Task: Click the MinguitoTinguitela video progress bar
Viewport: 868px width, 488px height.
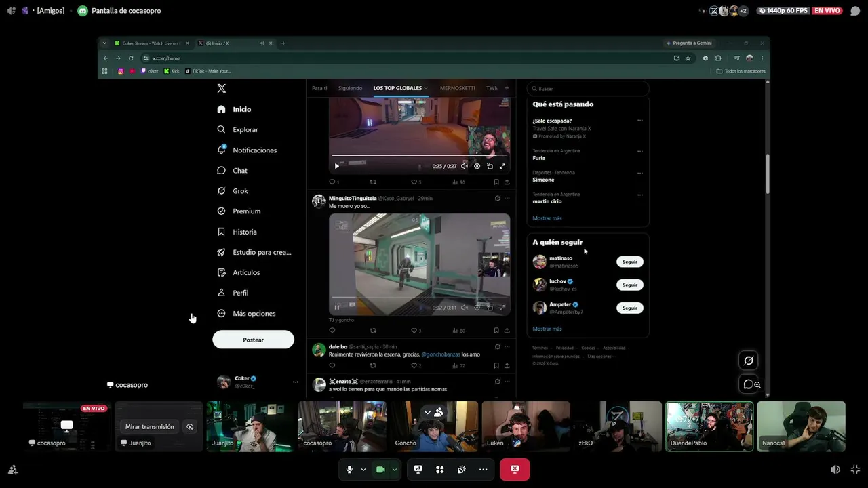Action: click(419, 298)
